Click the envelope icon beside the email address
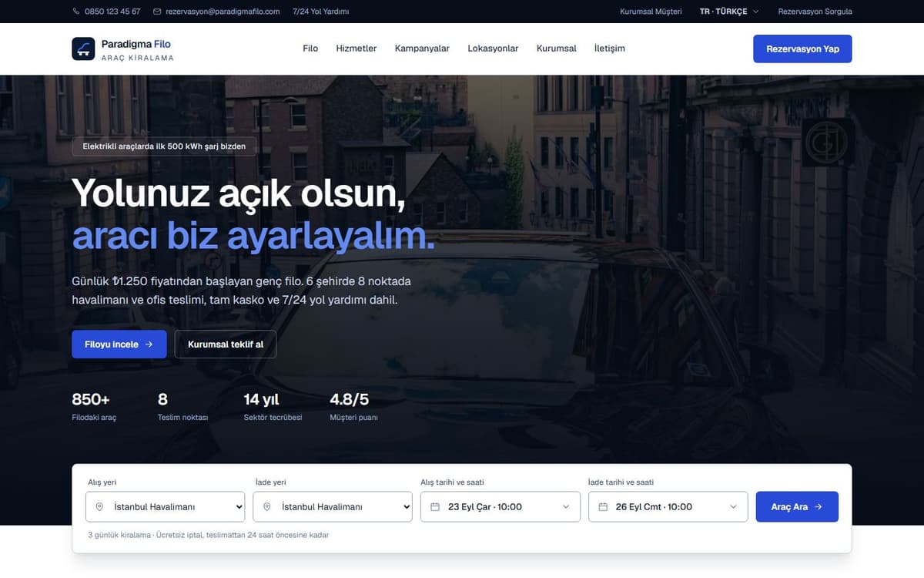The height and width of the screenshot is (578, 924). 157,12
